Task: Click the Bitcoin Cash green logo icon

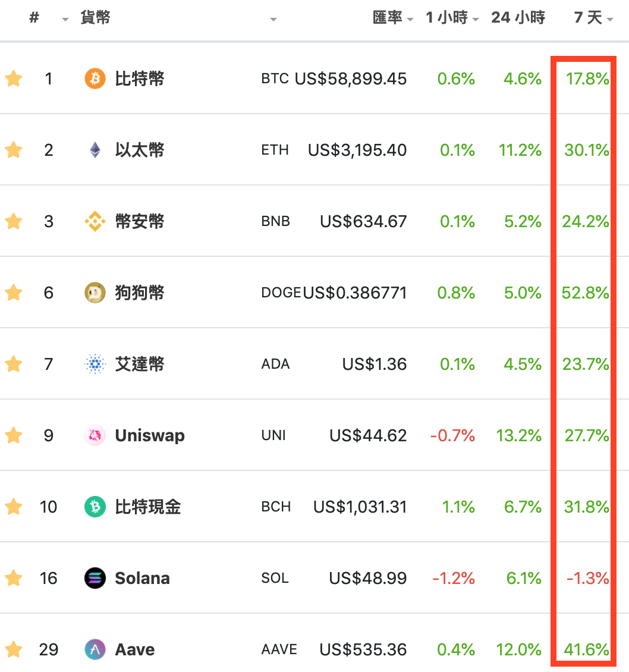Action: click(x=95, y=507)
